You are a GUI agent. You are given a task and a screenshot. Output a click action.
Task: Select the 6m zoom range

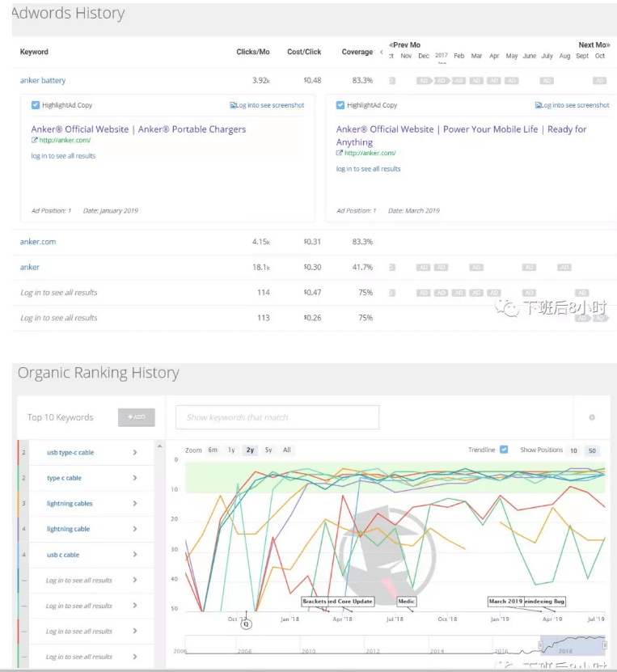213,450
